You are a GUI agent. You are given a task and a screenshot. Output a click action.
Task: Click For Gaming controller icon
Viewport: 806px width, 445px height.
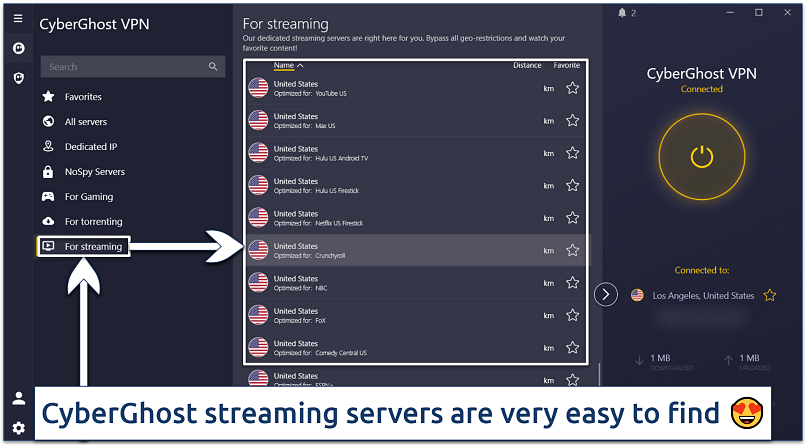48,196
